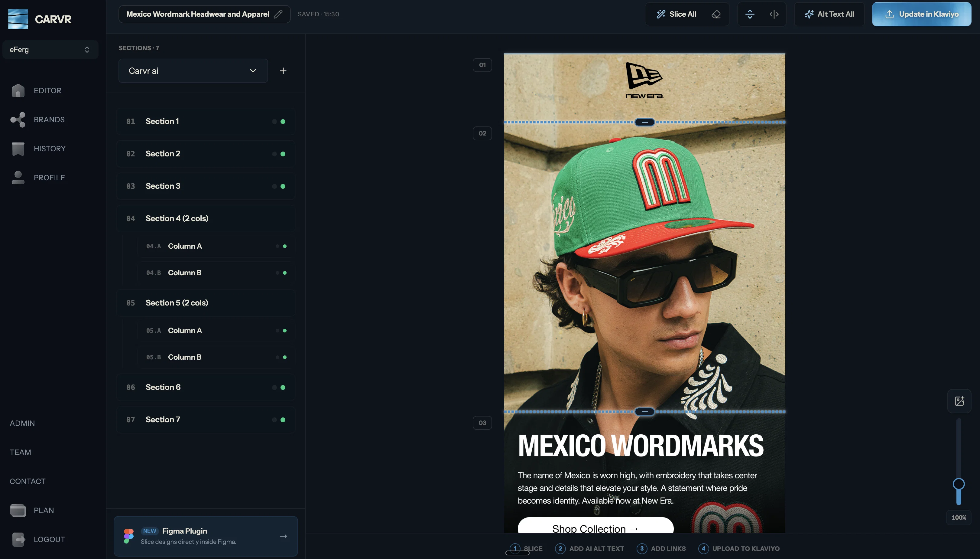The width and height of the screenshot is (980, 559).
Task: Open the Carvr ai dropdown
Action: (193, 71)
